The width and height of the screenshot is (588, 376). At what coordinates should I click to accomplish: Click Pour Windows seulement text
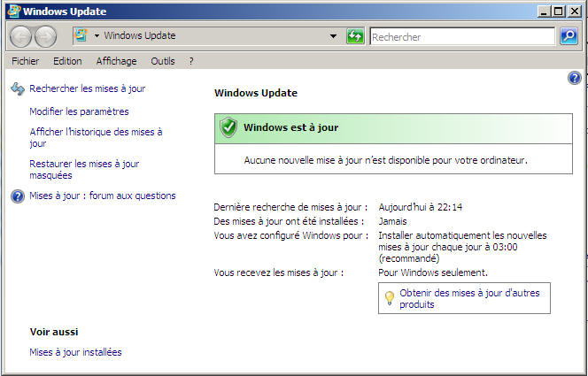tap(433, 272)
